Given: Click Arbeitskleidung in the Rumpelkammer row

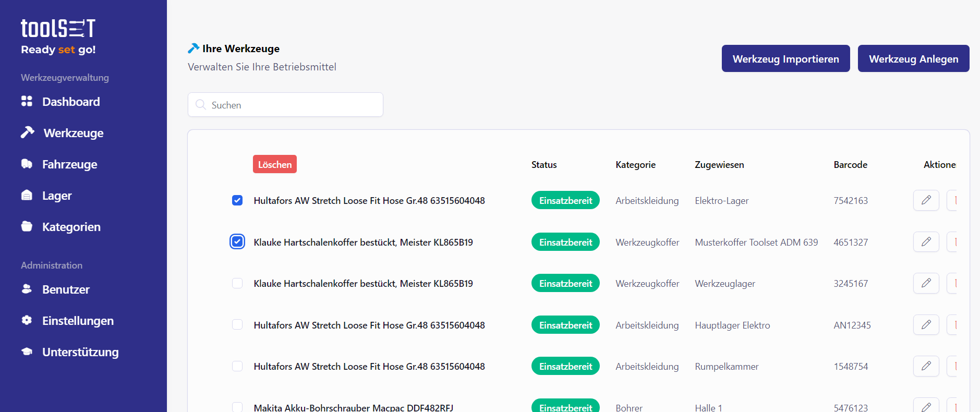Looking at the screenshot, I should tap(647, 367).
